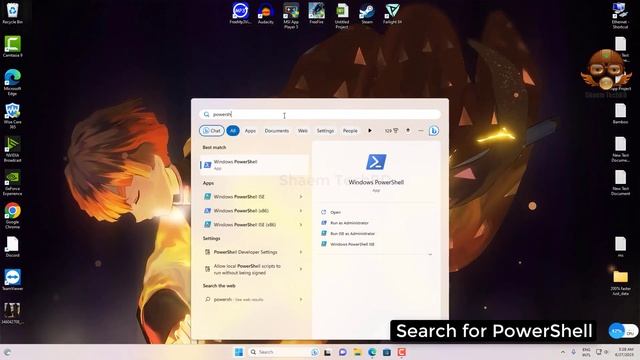Open Chat app from taskbar
The image size is (640, 360).
[x=342, y=352]
